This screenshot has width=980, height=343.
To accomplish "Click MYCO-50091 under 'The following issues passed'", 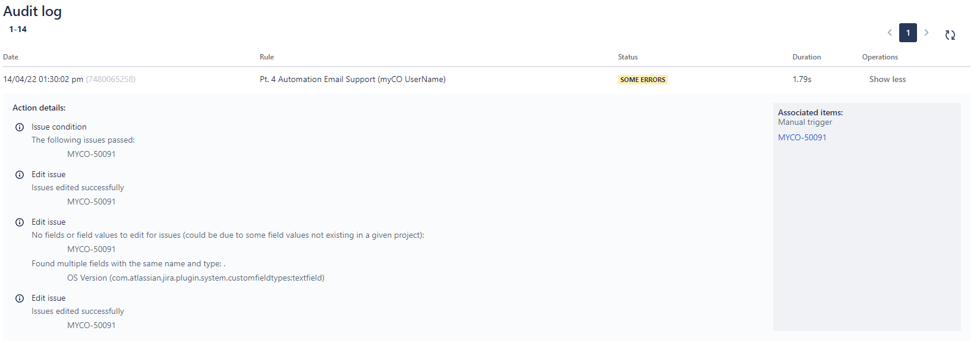I will click(x=92, y=154).
